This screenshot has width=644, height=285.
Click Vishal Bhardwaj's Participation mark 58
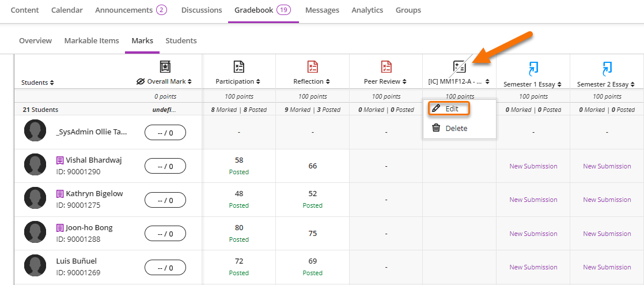tap(238, 160)
